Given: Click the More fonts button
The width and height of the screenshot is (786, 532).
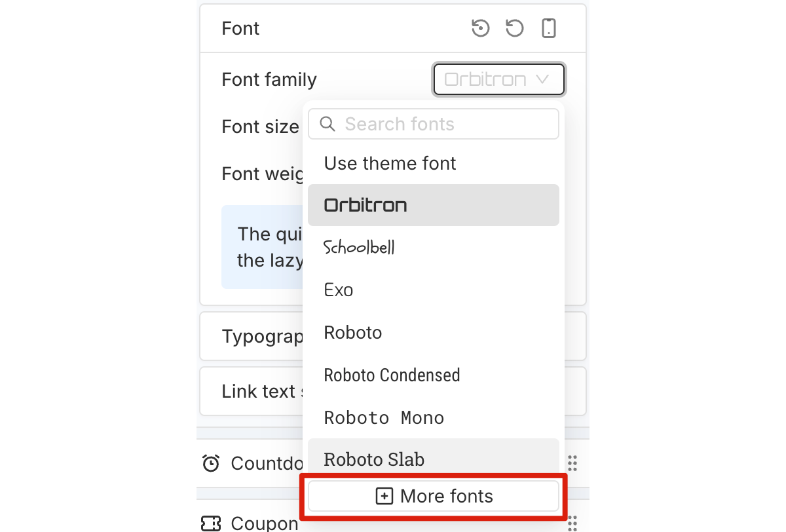Looking at the screenshot, I should [x=434, y=496].
